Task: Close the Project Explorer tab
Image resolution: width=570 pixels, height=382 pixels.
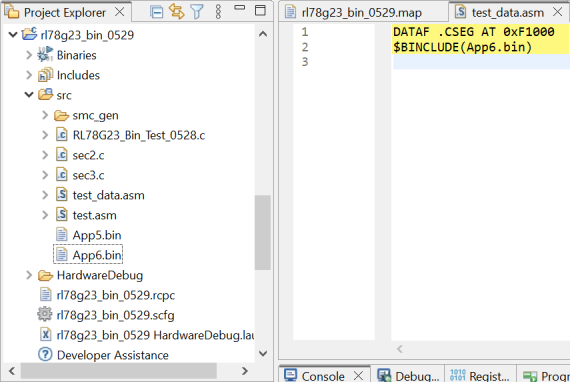Action: coord(120,12)
